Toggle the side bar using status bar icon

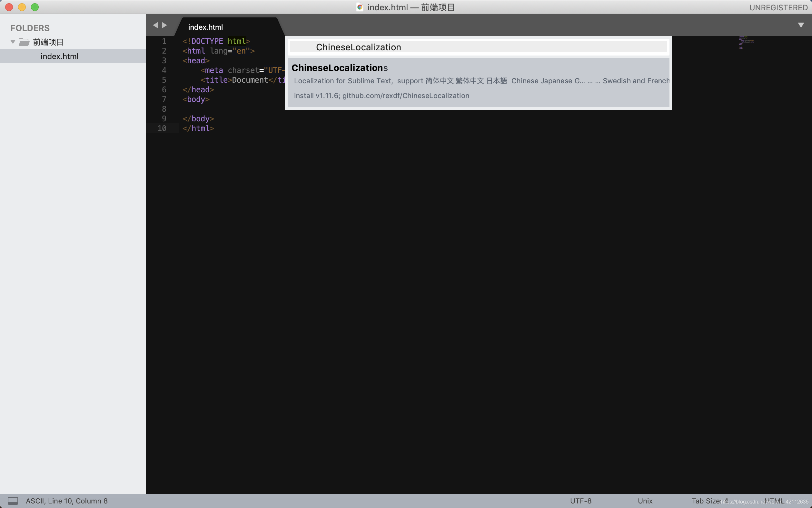tap(13, 501)
